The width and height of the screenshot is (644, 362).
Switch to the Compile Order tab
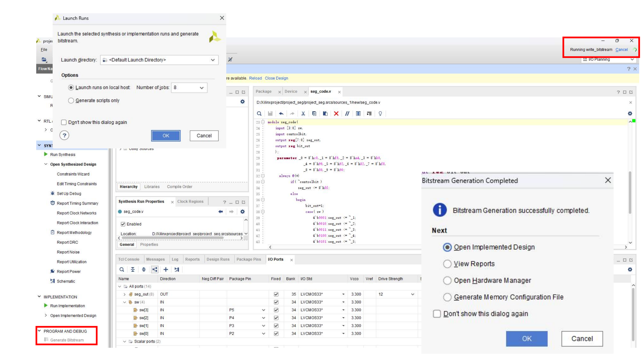[x=179, y=187]
